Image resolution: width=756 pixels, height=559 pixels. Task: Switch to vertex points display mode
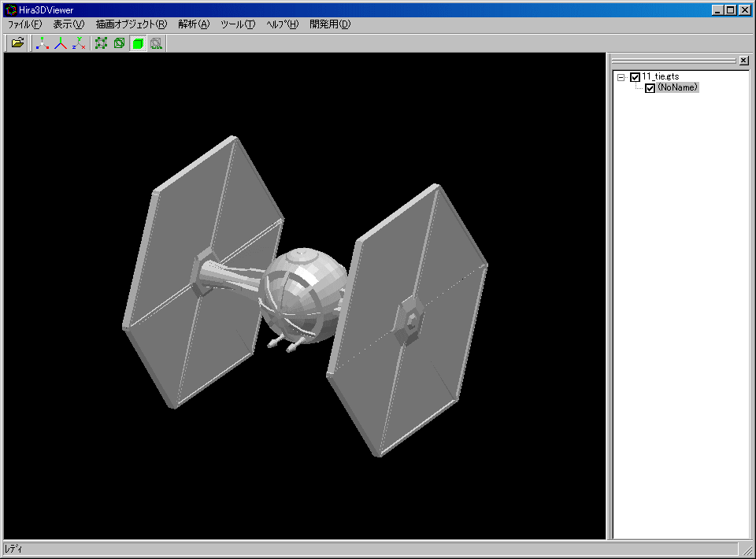pyautogui.click(x=102, y=43)
